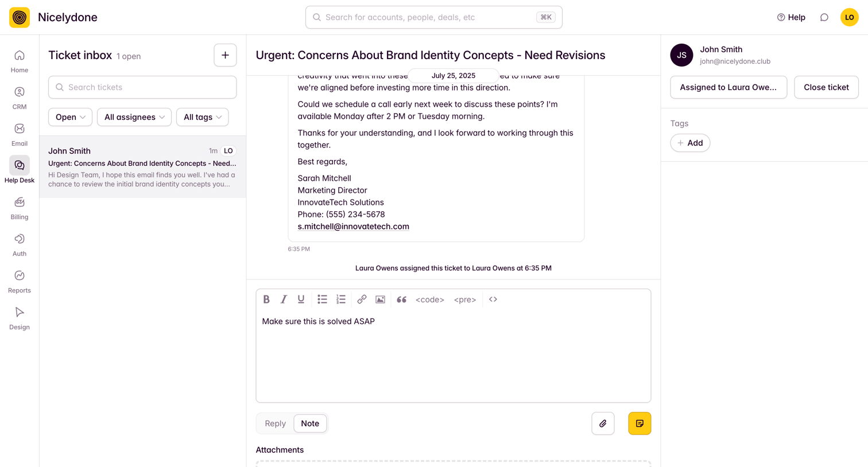Viewport: 868px width, 467px height.
Task: Click the Close ticket button
Action: point(826,87)
